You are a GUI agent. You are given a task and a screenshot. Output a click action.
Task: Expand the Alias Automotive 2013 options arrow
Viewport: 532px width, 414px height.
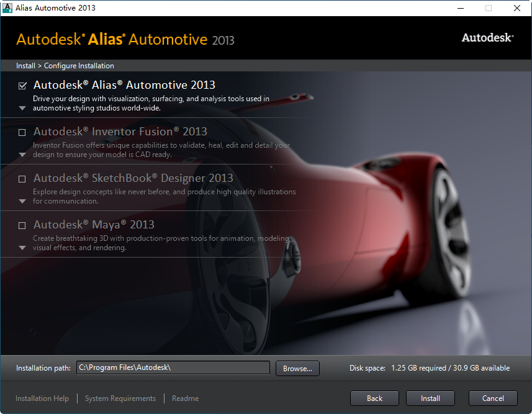pos(22,108)
